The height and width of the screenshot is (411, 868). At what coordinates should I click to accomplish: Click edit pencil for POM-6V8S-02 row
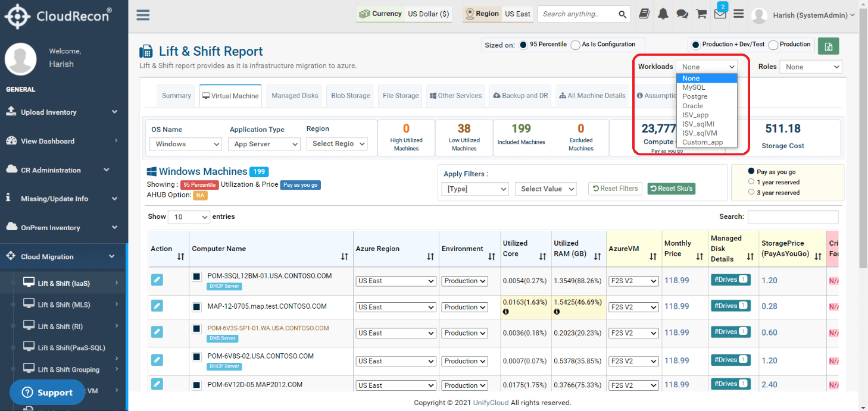click(157, 360)
